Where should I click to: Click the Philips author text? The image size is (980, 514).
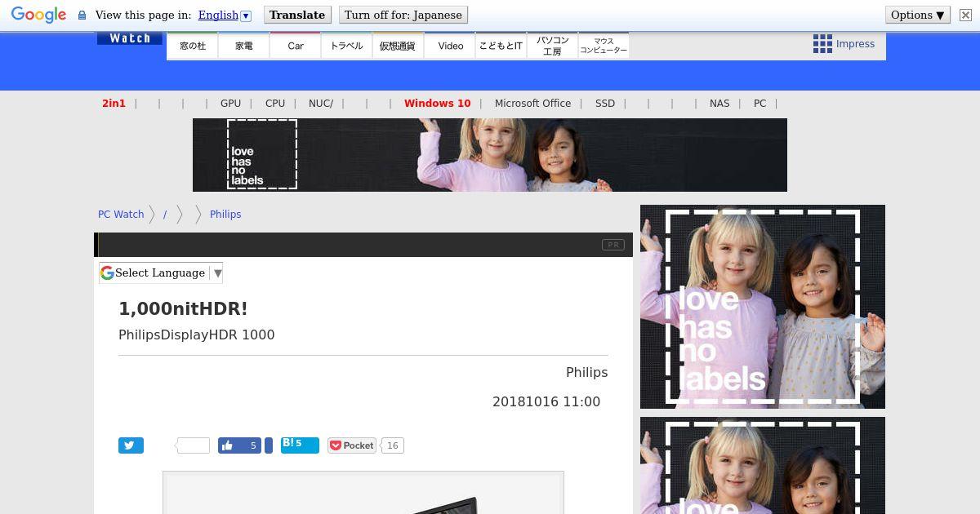[586, 372]
